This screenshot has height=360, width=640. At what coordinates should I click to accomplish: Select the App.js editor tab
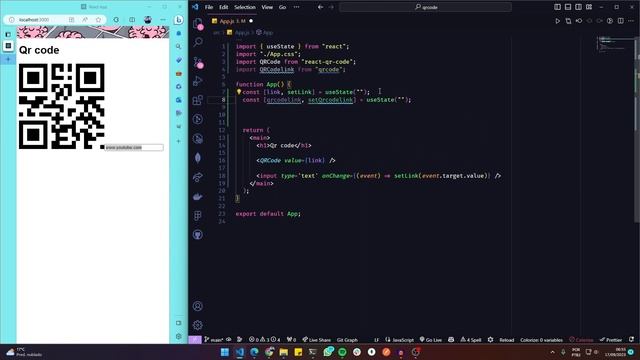click(x=232, y=21)
